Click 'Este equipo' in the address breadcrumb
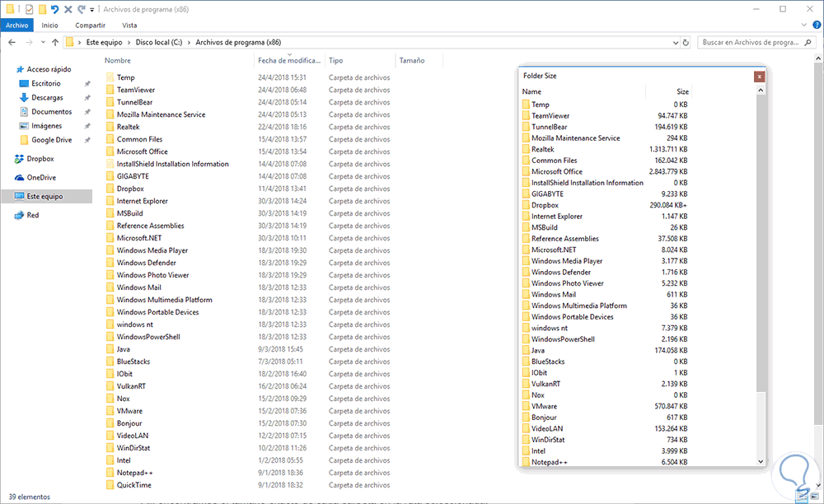 104,43
